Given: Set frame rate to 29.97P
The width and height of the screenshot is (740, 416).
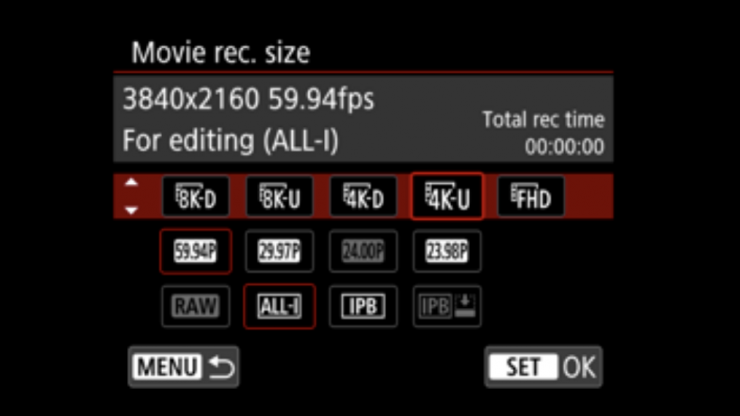Looking at the screenshot, I should tap(279, 251).
